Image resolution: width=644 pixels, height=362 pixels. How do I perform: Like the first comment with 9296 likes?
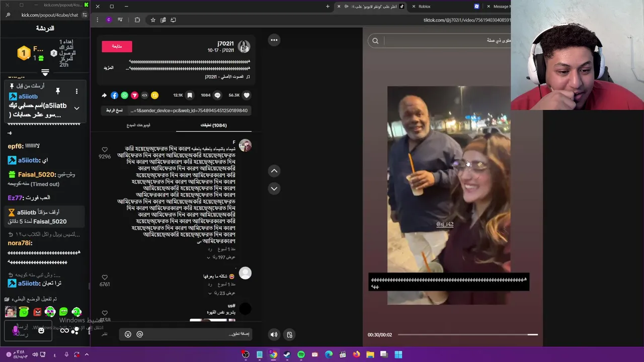(105, 150)
